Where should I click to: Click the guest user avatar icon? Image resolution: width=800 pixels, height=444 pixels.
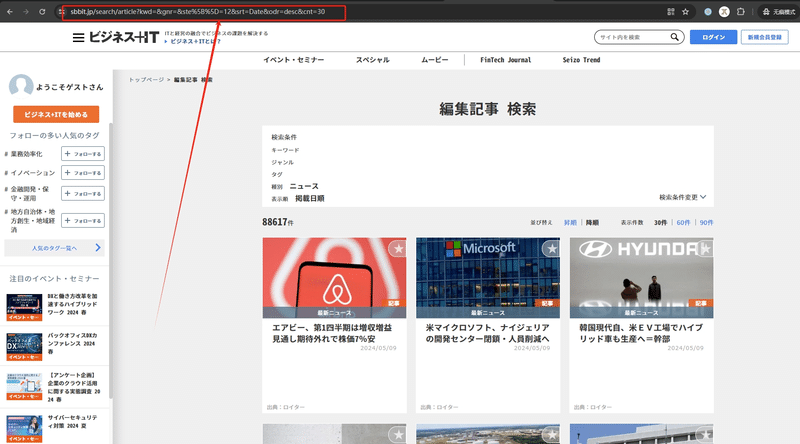21,85
